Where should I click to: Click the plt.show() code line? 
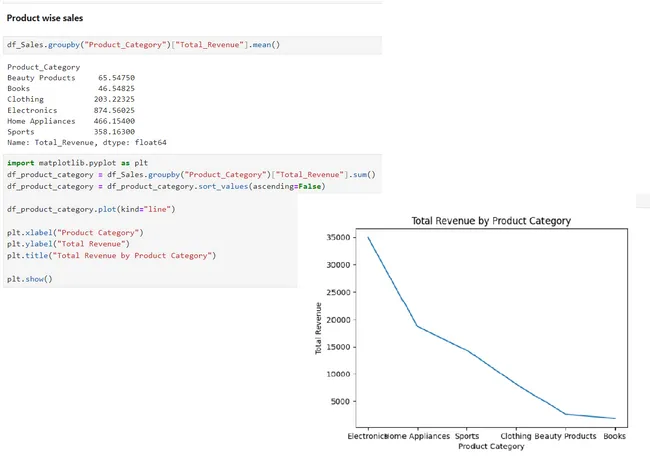(x=29, y=279)
